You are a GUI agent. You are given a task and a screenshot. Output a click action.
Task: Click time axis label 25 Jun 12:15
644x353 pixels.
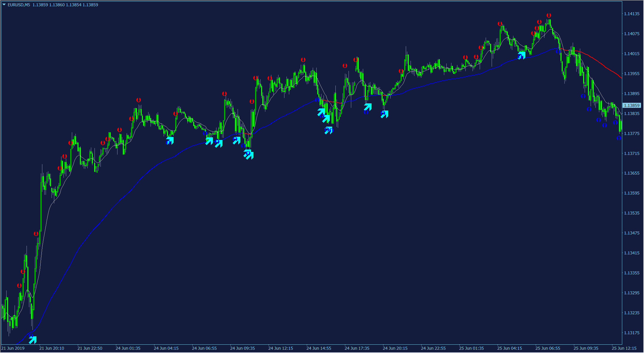click(x=624, y=348)
